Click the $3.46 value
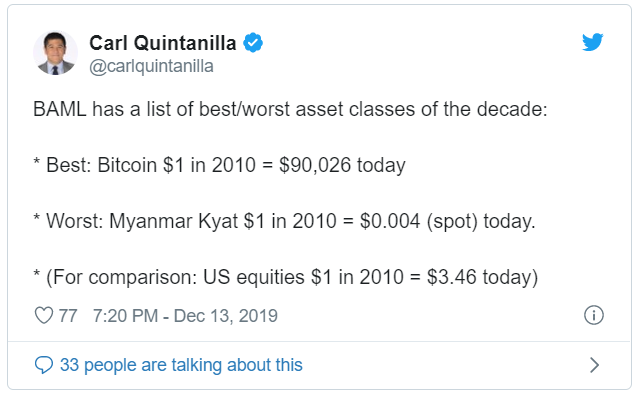Viewport: 639px width, 399px height. tap(452, 277)
